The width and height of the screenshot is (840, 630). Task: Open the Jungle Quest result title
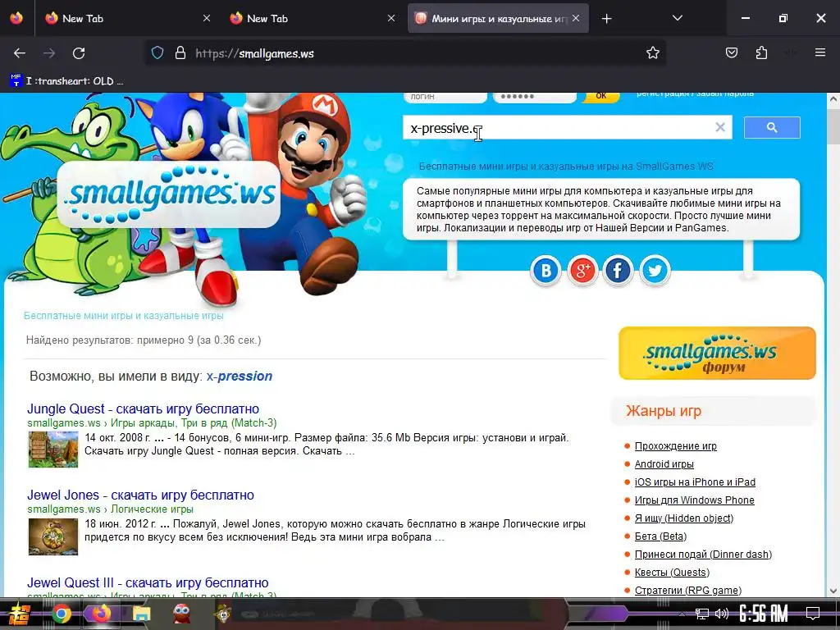(x=143, y=409)
